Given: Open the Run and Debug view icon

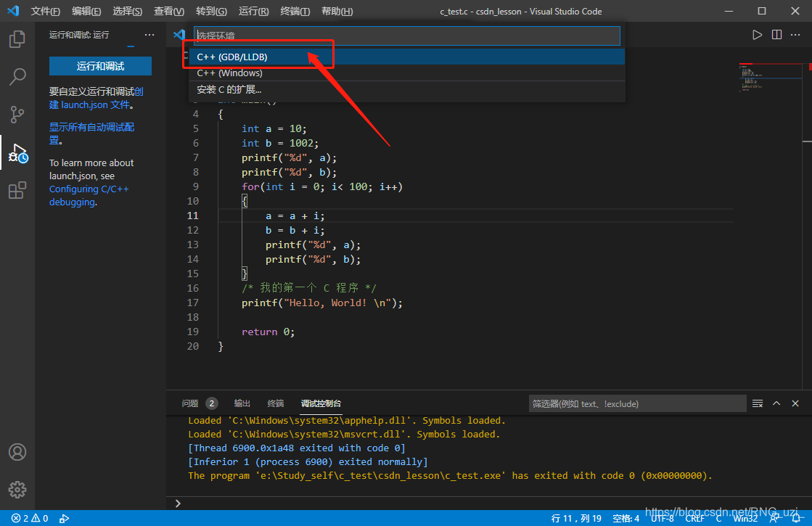Looking at the screenshot, I should pos(17,153).
